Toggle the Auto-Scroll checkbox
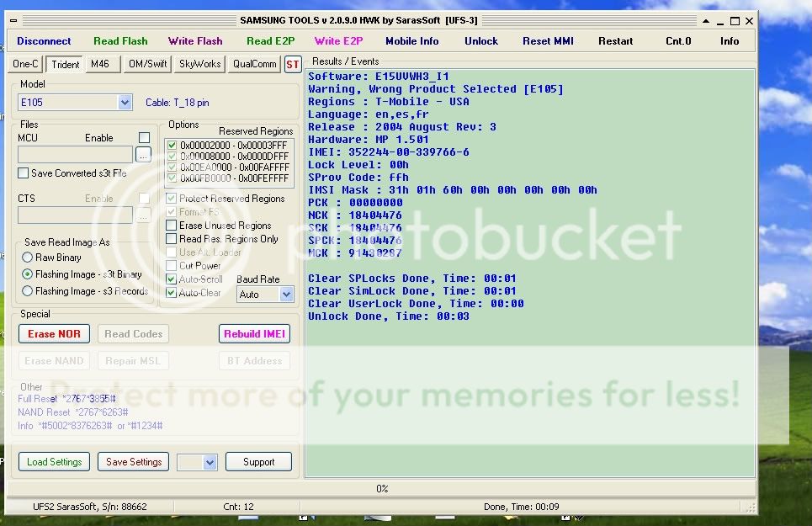This screenshot has height=526, width=812. click(171, 279)
